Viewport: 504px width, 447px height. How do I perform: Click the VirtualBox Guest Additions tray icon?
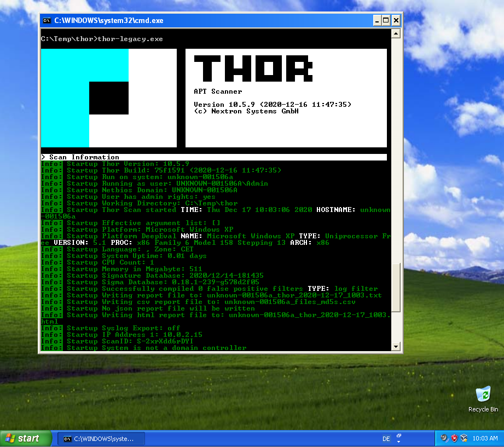[x=464, y=438]
